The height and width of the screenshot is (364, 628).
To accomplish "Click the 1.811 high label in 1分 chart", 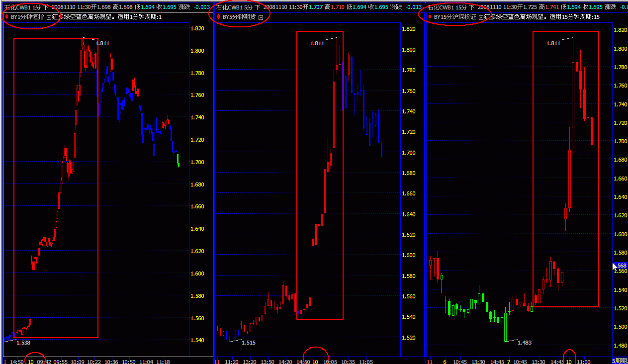I will point(102,43).
